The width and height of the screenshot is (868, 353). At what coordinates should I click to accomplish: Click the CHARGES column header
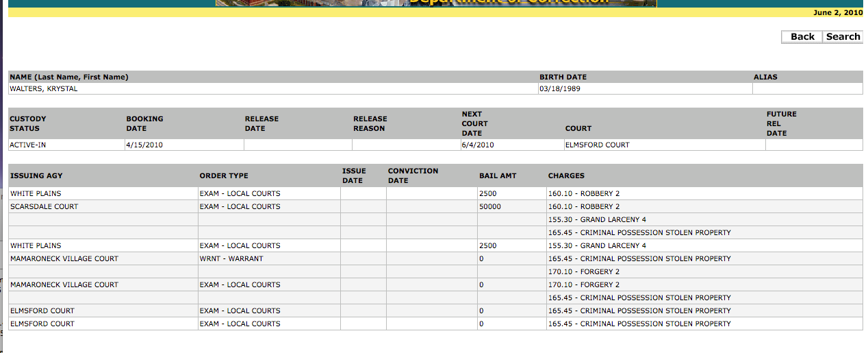tap(566, 176)
